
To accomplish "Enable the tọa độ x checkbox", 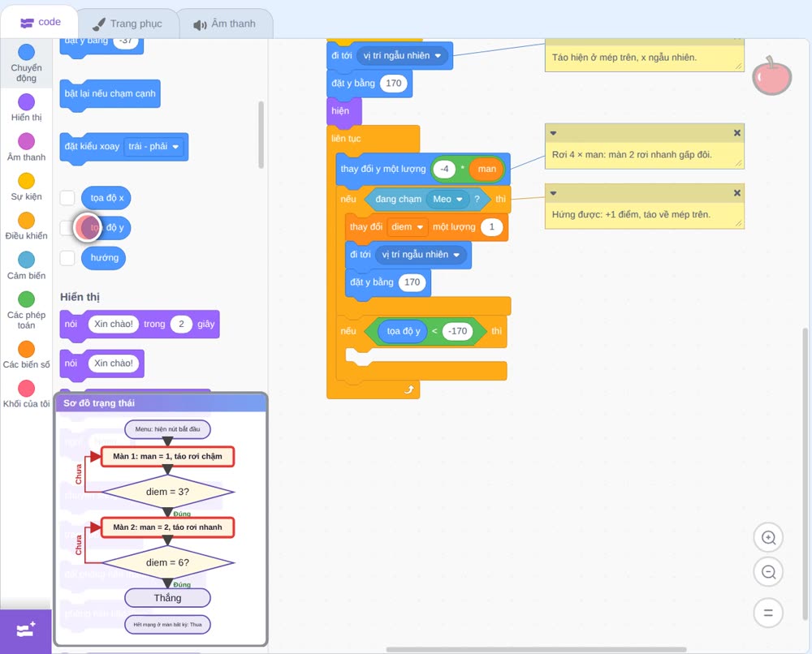I will pos(67,198).
